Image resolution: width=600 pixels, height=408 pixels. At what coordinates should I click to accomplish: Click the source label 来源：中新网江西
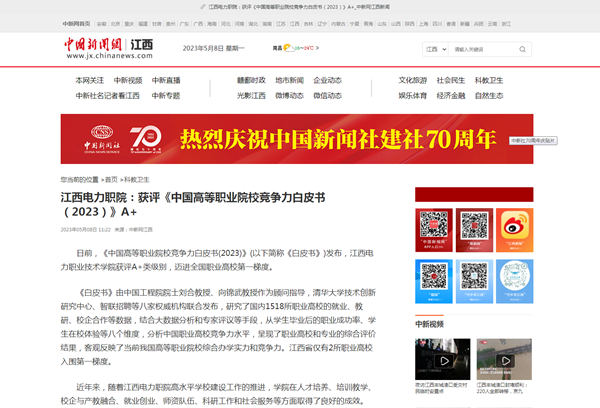tap(134, 230)
